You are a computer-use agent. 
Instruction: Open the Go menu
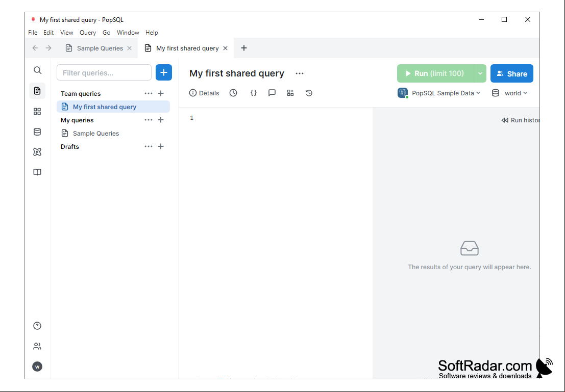[106, 33]
